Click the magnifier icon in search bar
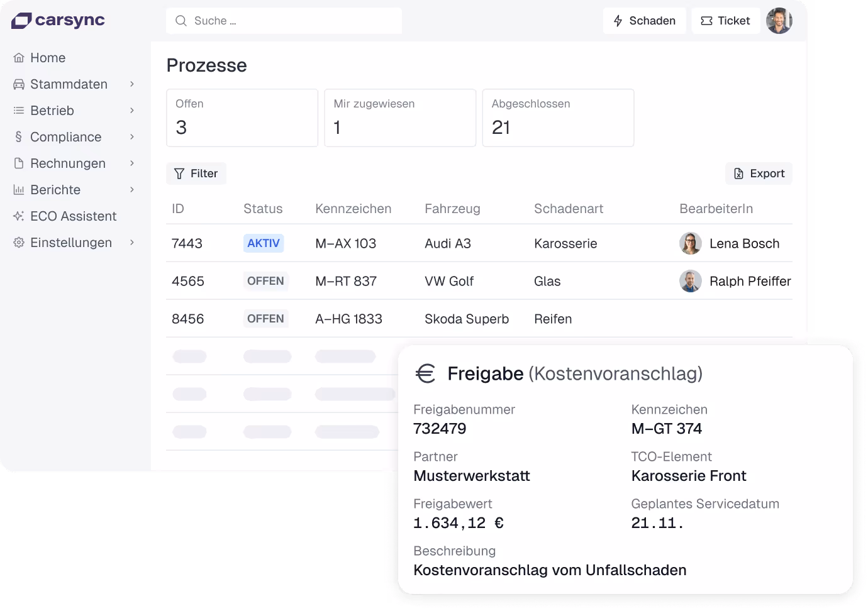 click(x=181, y=21)
